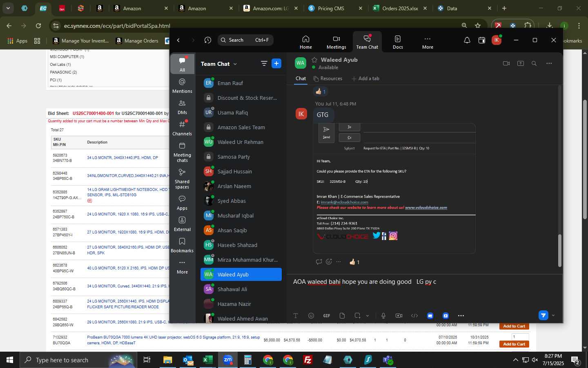Open chat more options in header

tap(549, 63)
